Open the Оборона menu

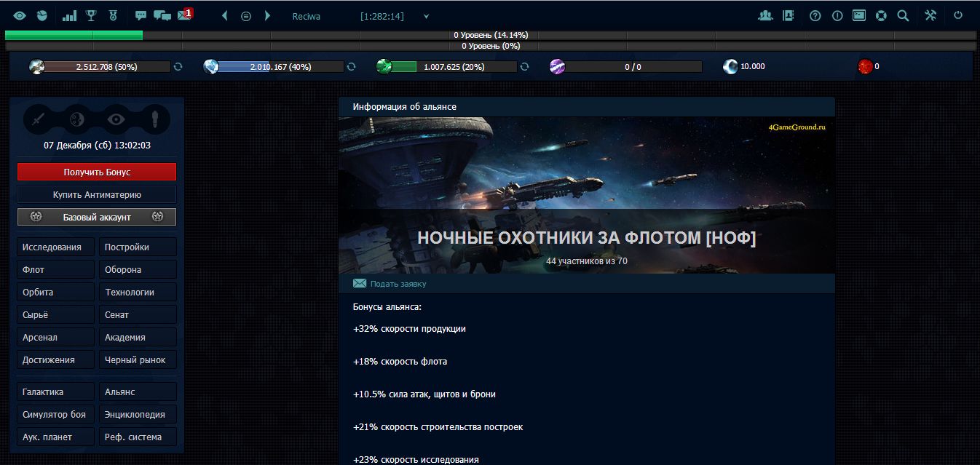tap(138, 269)
